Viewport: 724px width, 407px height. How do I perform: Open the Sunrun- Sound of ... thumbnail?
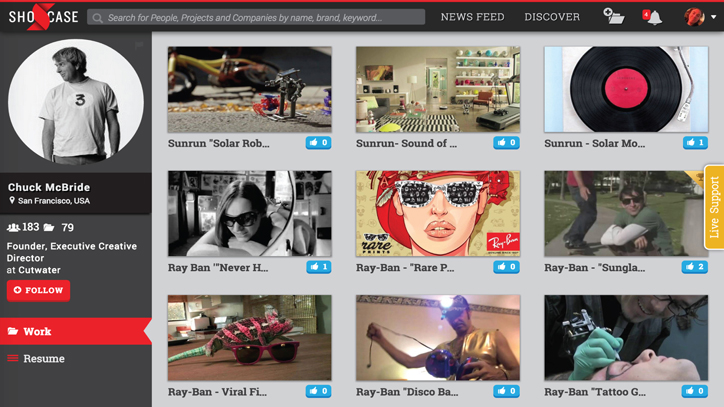pos(438,90)
